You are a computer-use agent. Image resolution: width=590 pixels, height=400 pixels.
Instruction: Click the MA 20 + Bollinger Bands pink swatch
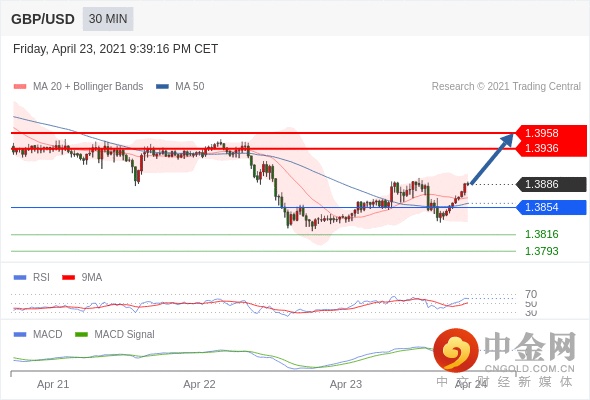pos(20,87)
